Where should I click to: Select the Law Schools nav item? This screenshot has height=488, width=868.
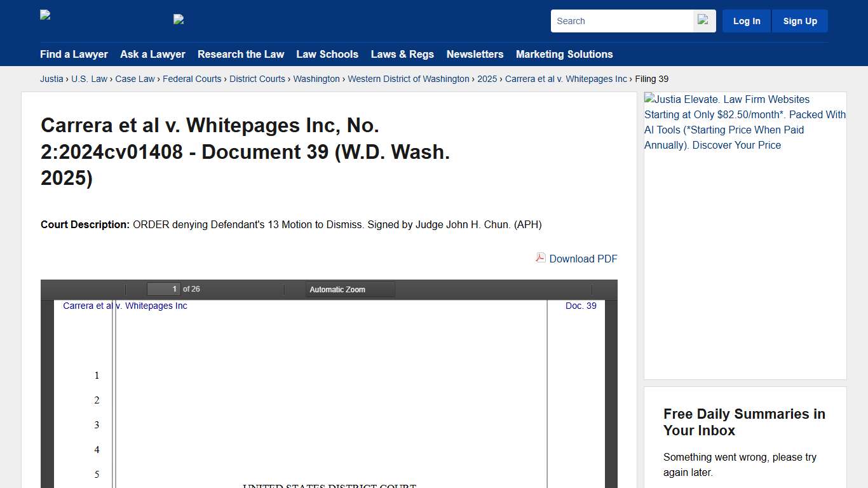click(327, 55)
